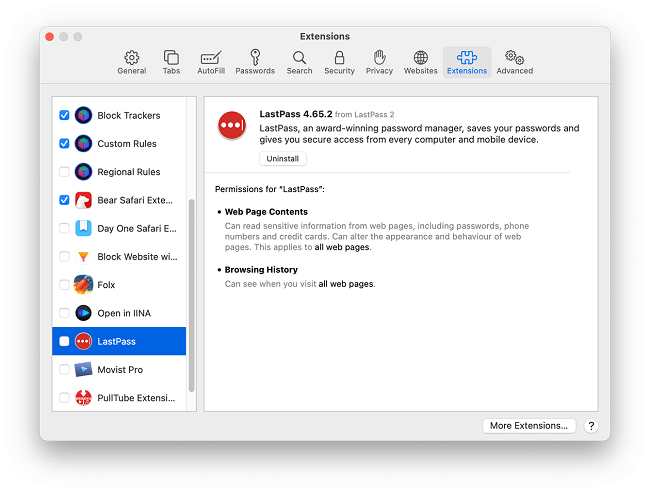Select the Open in IINA row label
650x493 pixels.
pyautogui.click(x=124, y=313)
